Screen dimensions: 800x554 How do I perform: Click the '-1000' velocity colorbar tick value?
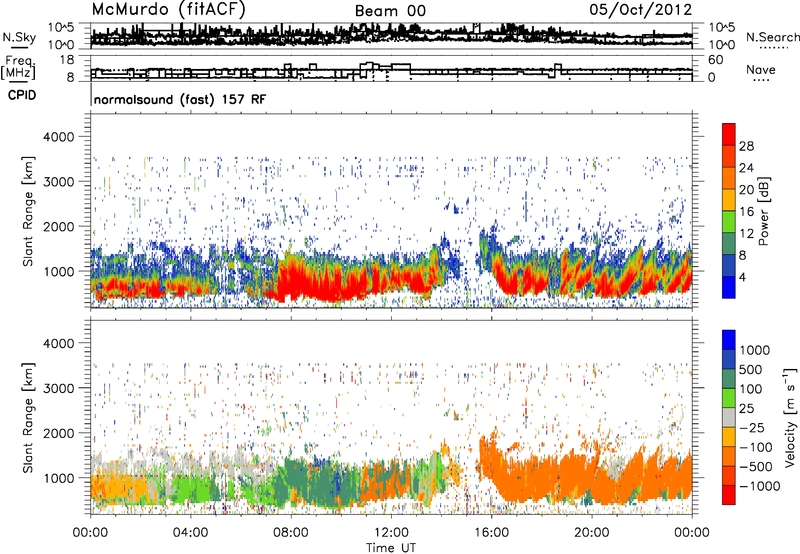point(760,486)
